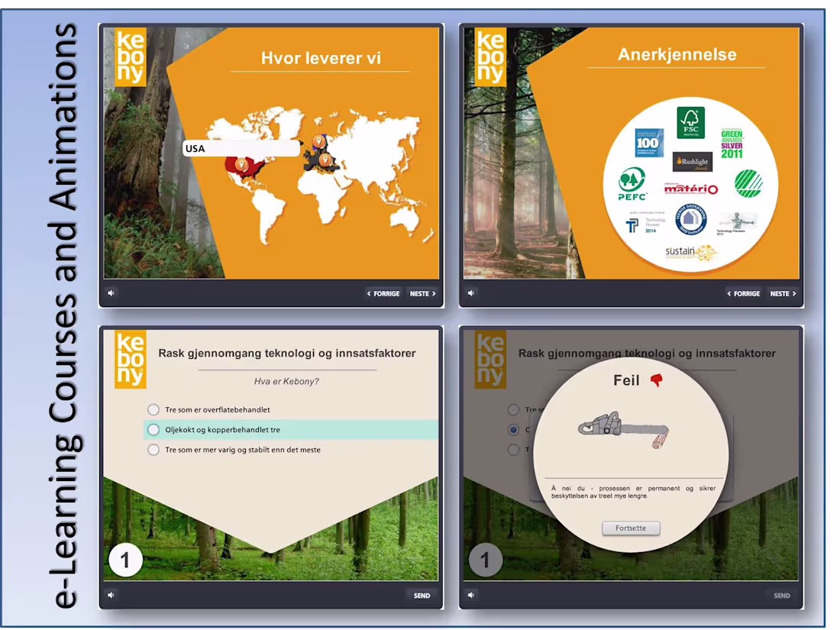Click the 'Anerkjennelse' heading
The image size is (840, 630).
[677, 54]
